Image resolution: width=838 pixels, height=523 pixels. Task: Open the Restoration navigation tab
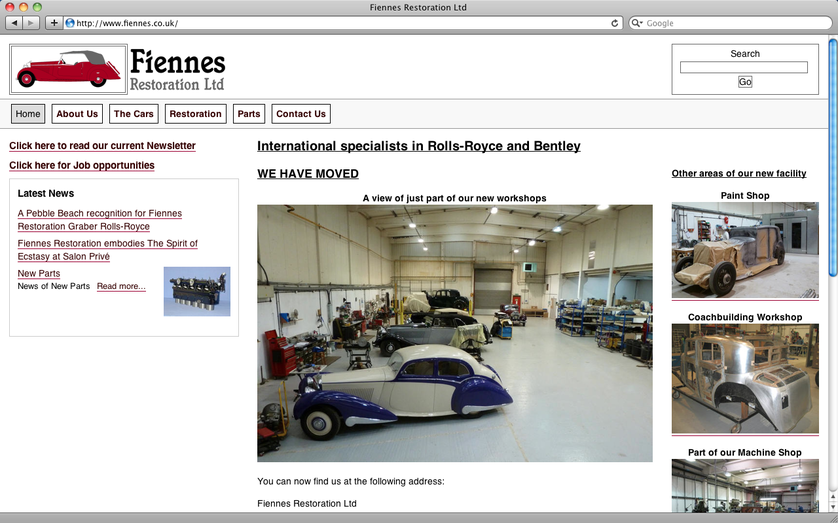click(x=196, y=114)
